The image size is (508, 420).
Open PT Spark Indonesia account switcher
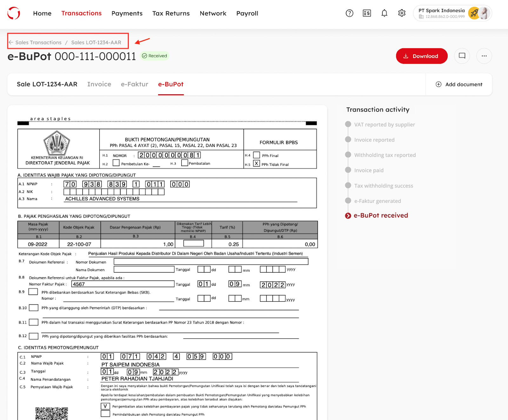452,13
